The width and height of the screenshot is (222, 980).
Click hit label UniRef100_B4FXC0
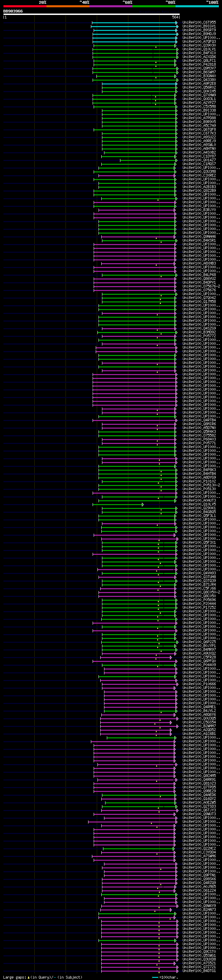pyautogui.click(x=199, y=53)
